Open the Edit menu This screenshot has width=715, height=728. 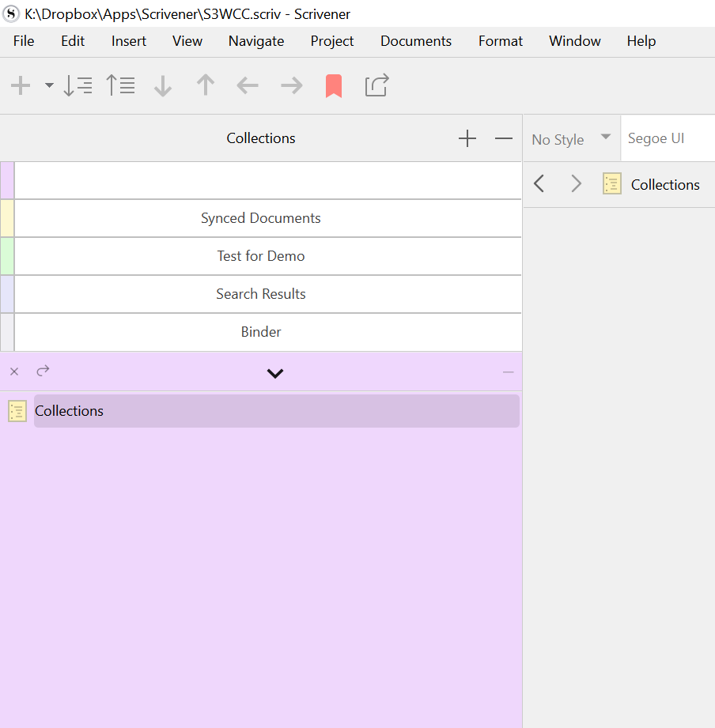click(x=73, y=41)
